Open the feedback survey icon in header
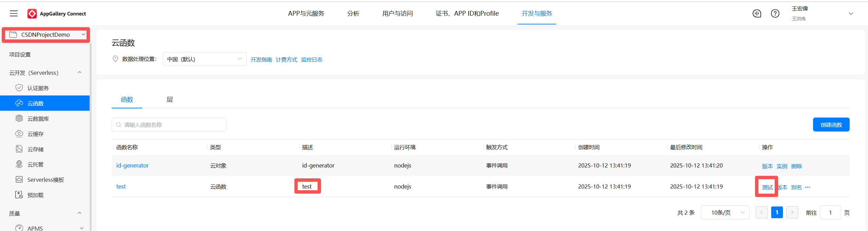The width and height of the screenshot is (868, 231). click(x=757, y=14)
